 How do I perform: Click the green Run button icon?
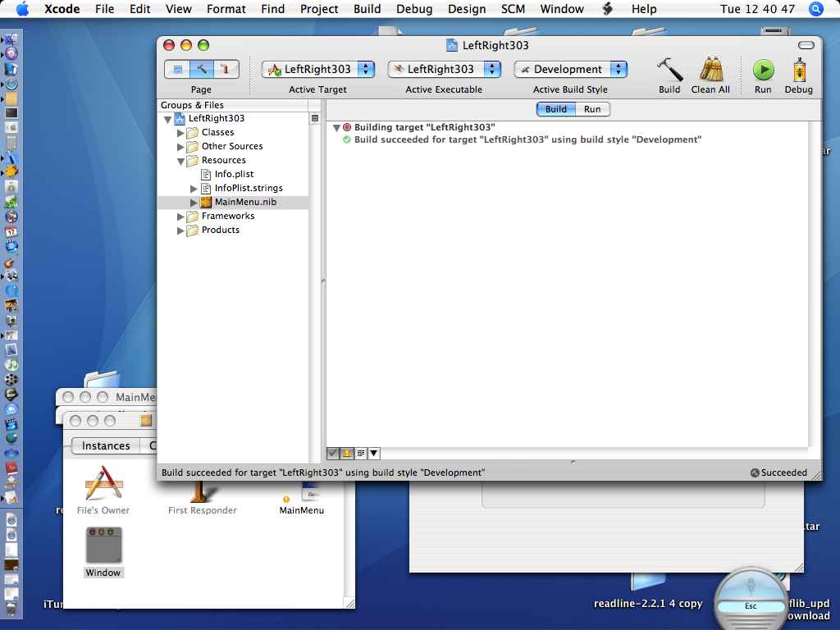click(764, 70)
